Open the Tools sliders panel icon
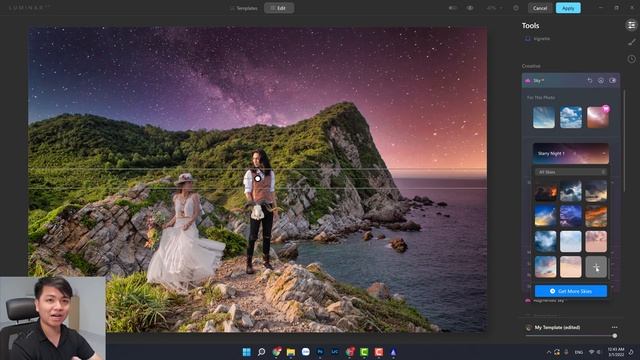 631,25
